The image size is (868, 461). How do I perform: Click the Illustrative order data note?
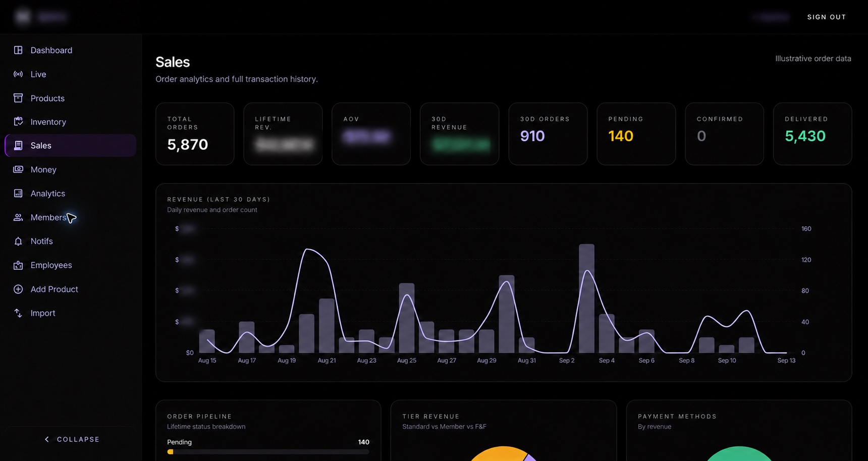(813, 59)
